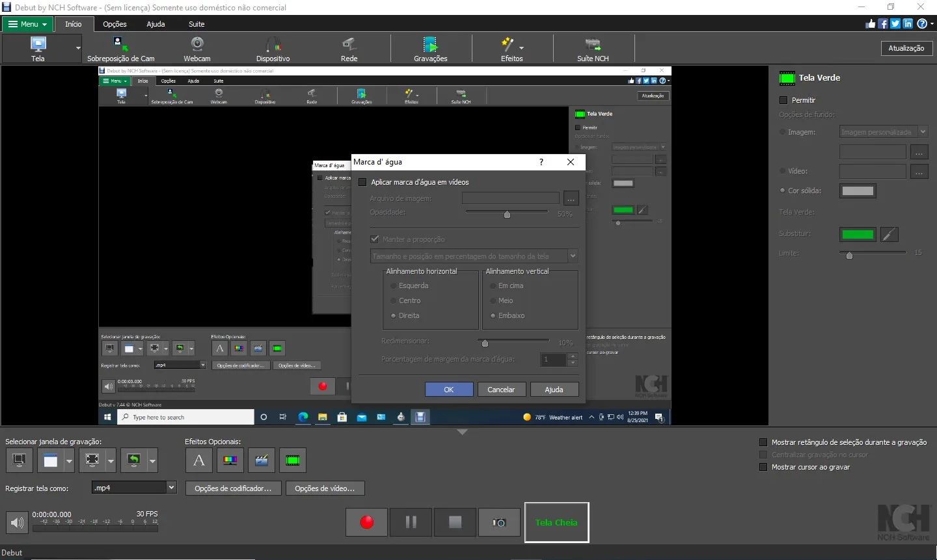
Task: Open the watermark clapperboard effect icon
Action: 262,460
